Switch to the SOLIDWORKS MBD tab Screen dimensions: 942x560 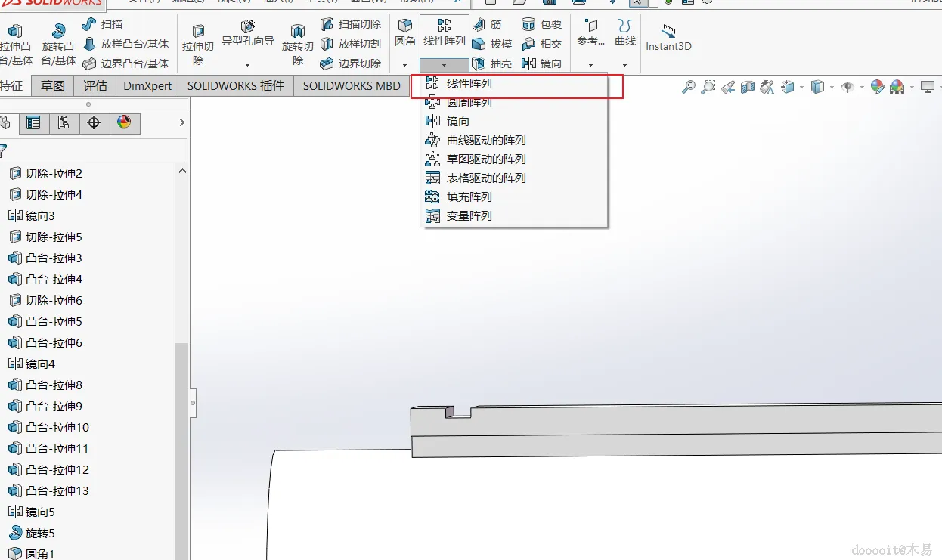(x=352, y=85)
